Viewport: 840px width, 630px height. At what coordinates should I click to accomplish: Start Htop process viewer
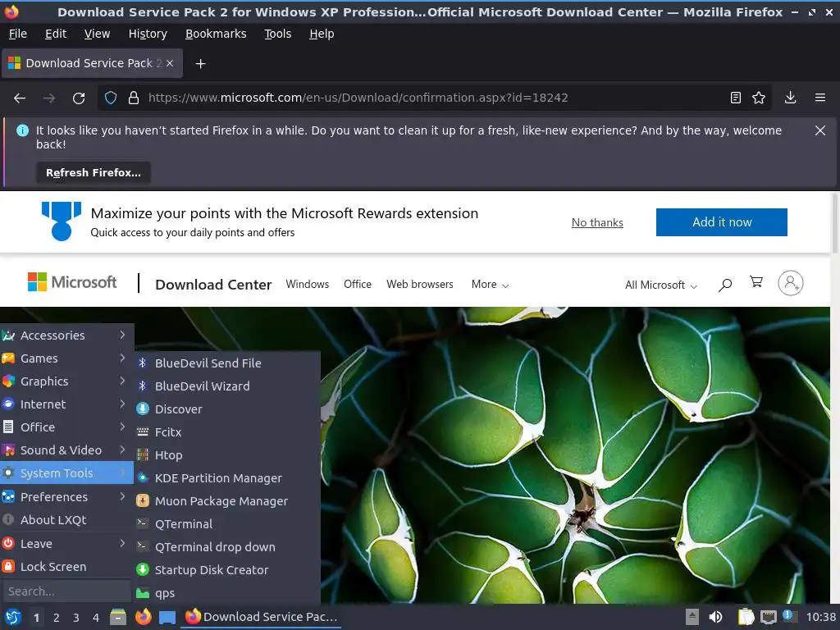point(227,455)
